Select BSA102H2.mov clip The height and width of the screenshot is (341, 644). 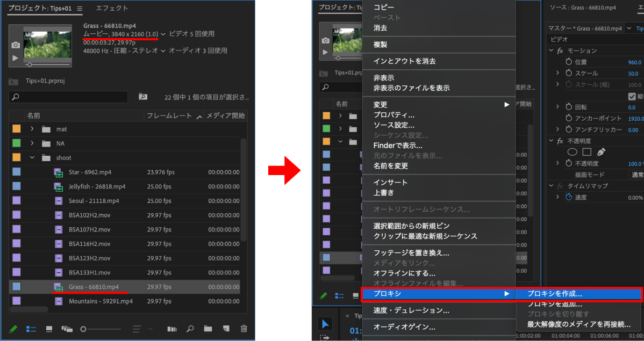click(x=90, y=215)
